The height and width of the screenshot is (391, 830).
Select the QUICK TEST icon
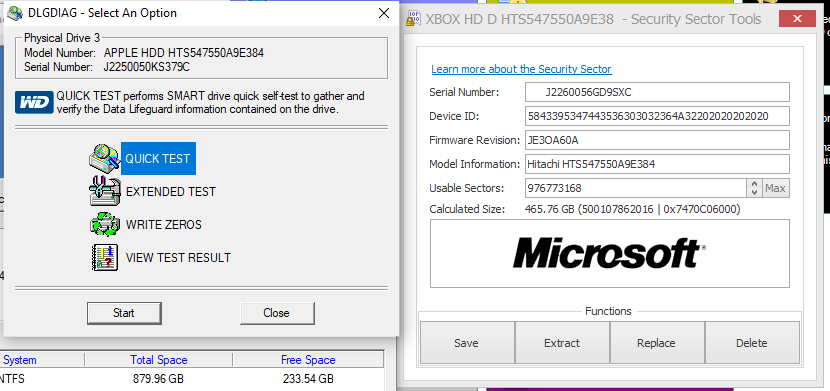click(x=104, y=158)
